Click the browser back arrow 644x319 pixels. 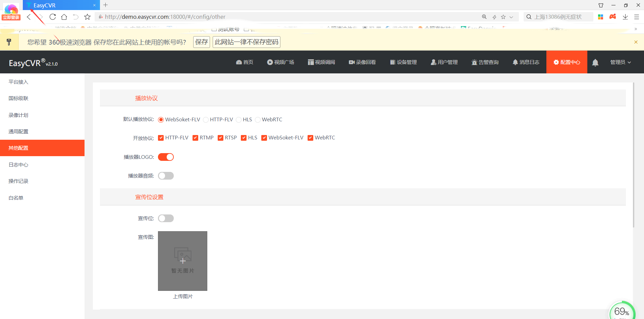[x=29, y=17]
